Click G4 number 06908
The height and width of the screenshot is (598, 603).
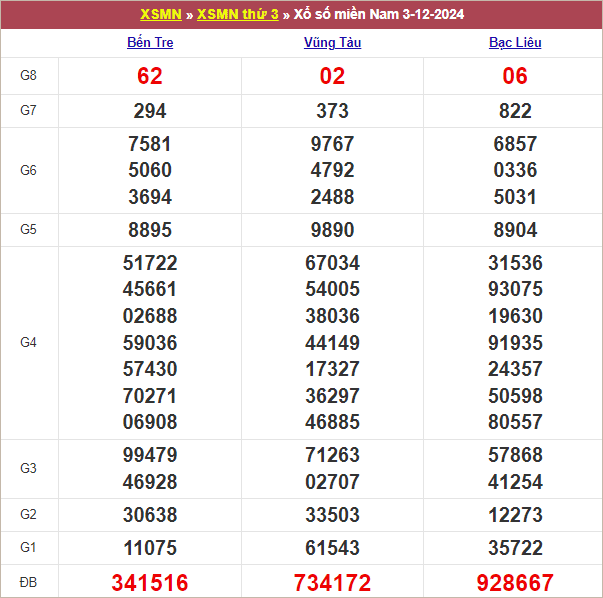pos(150,422)
